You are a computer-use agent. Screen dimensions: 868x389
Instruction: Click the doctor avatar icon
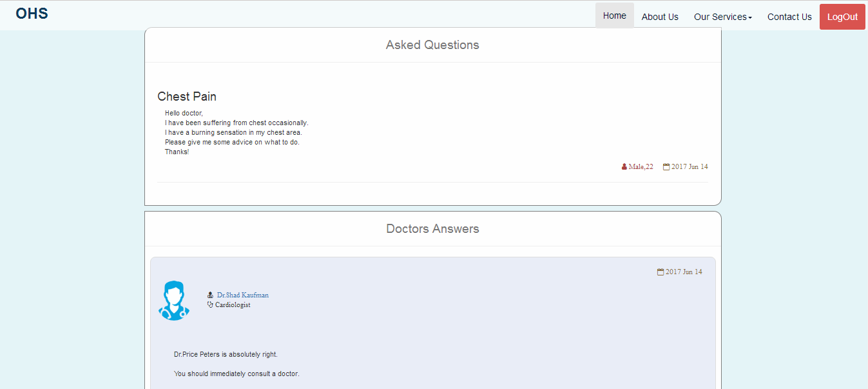pyautogui.click(x=174, y=301)
